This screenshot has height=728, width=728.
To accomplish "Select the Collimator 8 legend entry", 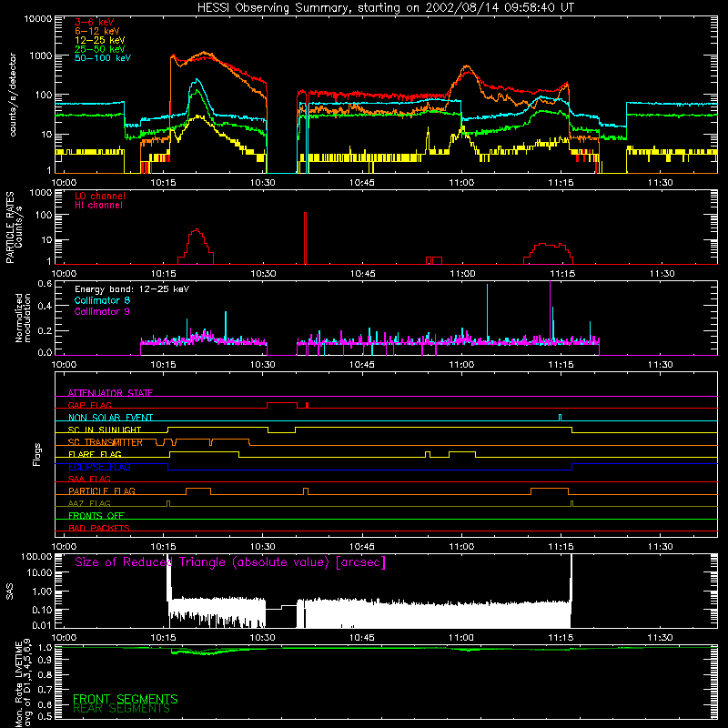I will pos(102,300).
